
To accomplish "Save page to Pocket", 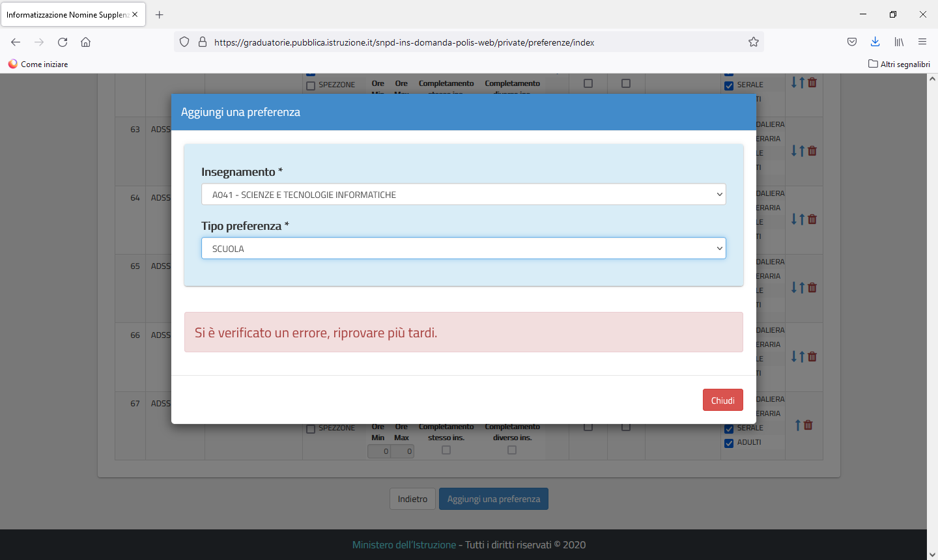I will (852, 42).
